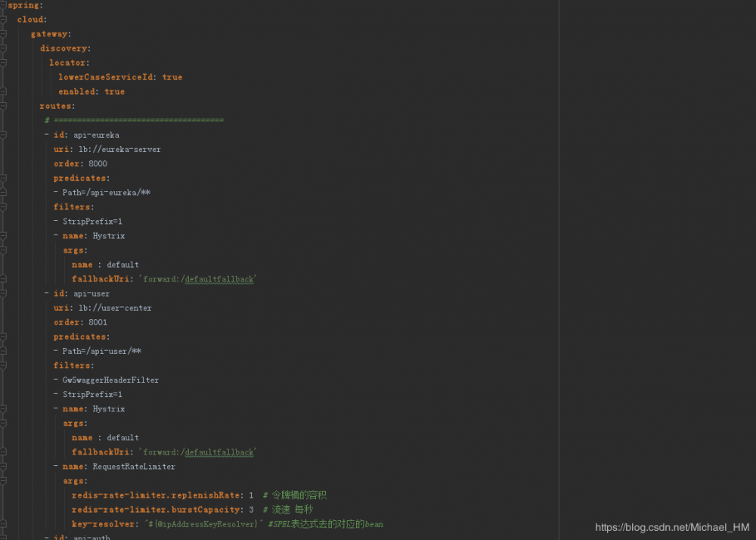This screenshot has height=540, width=756.
Task: Fold the block starting at id: api-user
Action: (3, 293)
